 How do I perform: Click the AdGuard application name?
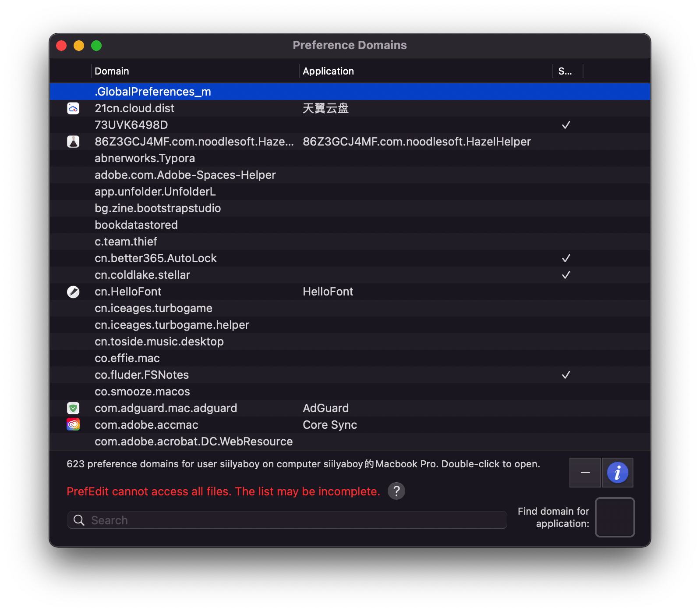tap(325, 408)
